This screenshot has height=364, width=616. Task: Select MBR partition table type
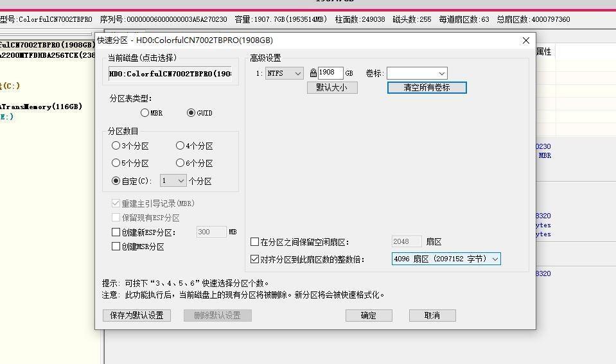coord(145,113)
